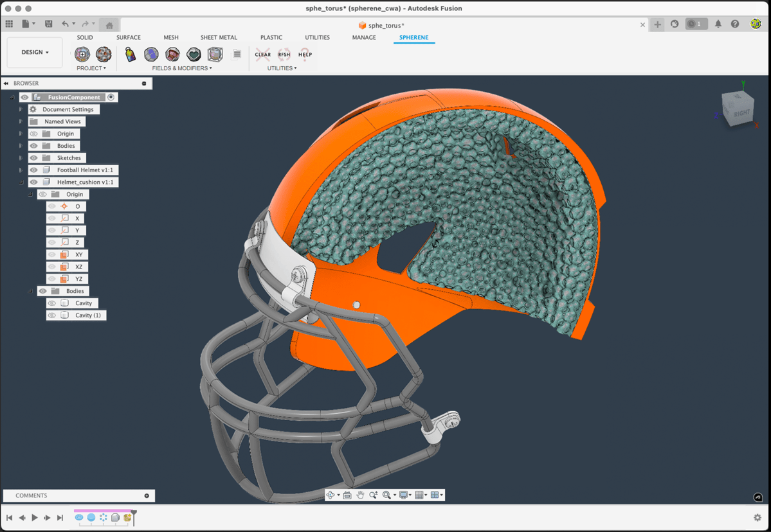Switch to the SPHERENE ribbon tab
Viewport: 771px width, 532px height.
413,37
